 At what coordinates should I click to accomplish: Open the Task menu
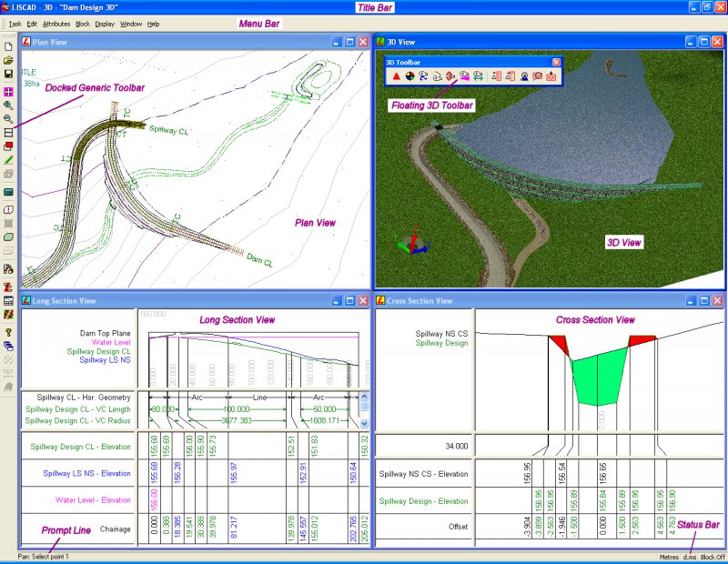pyautogui.click(x=15, y=24)
